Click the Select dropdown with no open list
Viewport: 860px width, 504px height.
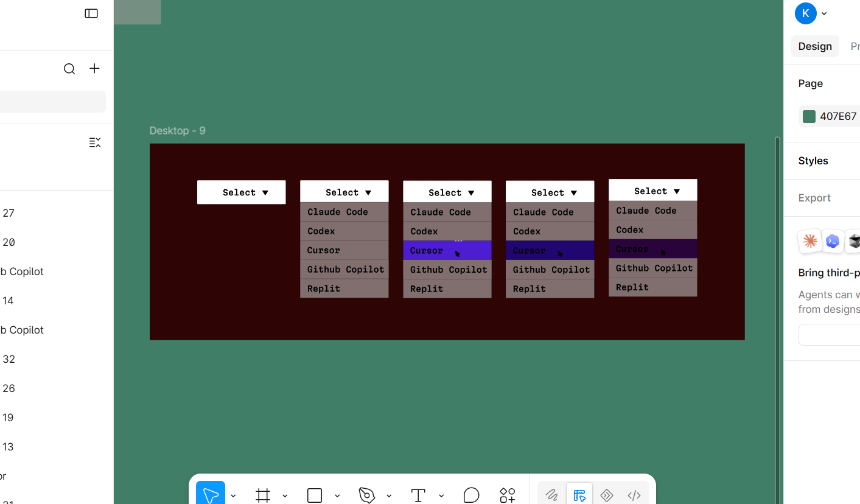coord(241,192)
